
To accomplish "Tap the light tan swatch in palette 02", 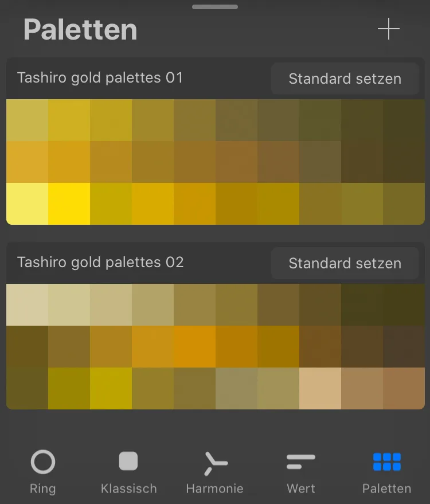I will [321, 390].
